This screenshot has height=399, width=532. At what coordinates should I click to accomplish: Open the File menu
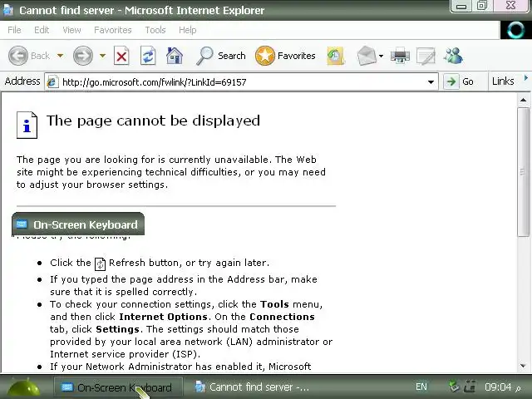(14, 30)
